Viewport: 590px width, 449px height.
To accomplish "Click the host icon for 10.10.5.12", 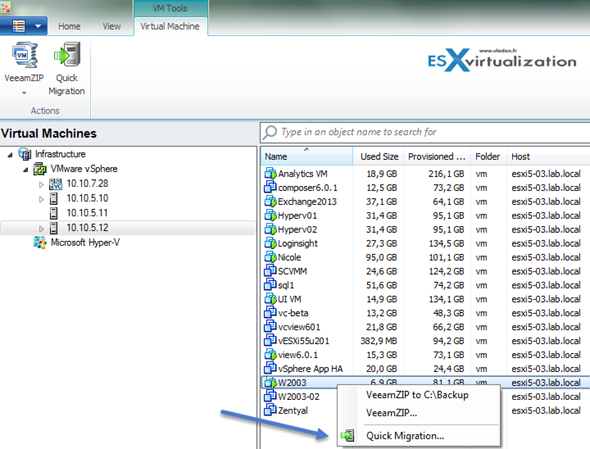I will click(54, 228).
